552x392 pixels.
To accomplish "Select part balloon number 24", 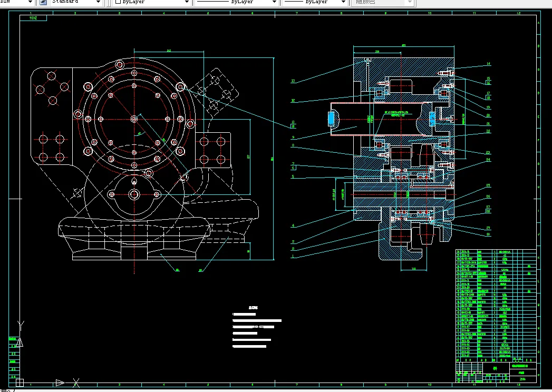I will pos(488,160).
